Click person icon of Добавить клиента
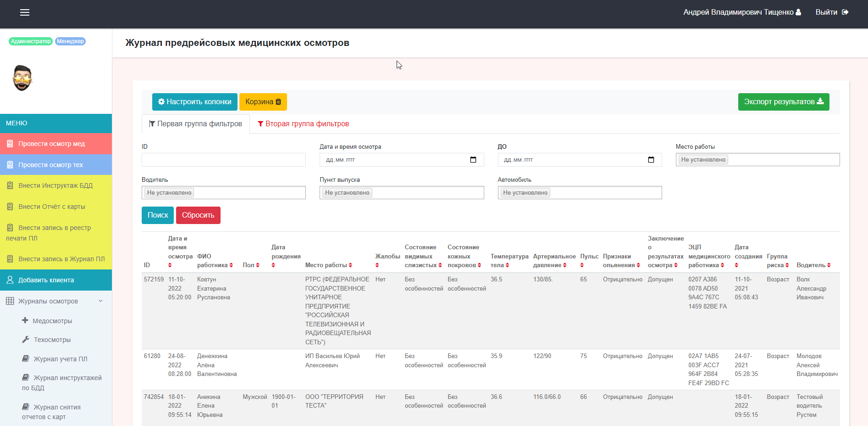The width and height of the screenshot is (868, 426). (x=10, y=280)
